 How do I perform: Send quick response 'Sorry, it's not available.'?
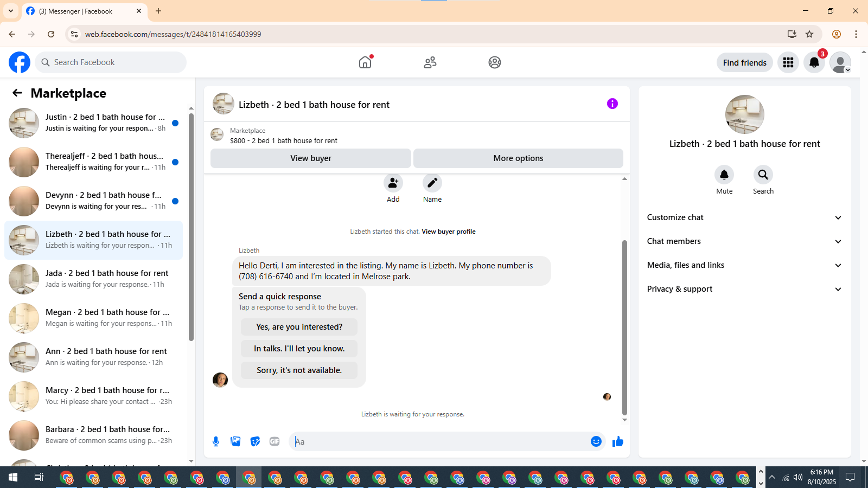tap(299, 370)
